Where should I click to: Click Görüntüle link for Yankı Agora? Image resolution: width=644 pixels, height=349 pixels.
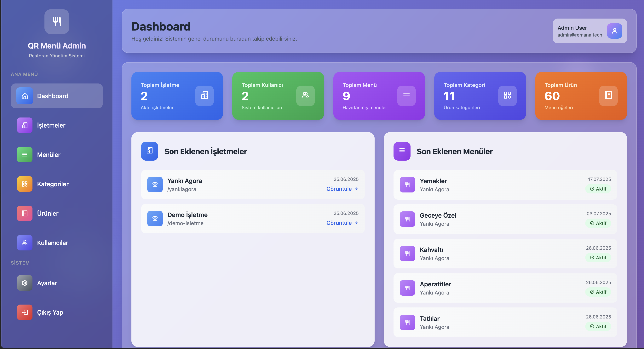coord(342,189)
